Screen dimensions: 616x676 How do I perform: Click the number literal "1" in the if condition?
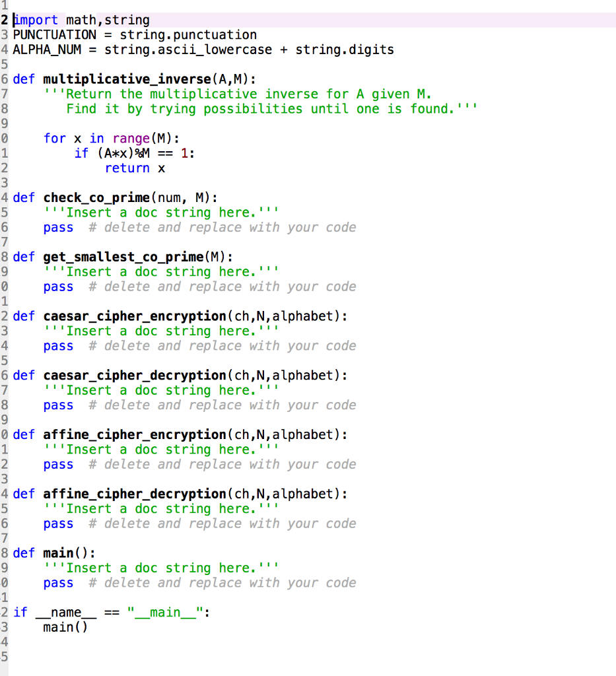184,153
